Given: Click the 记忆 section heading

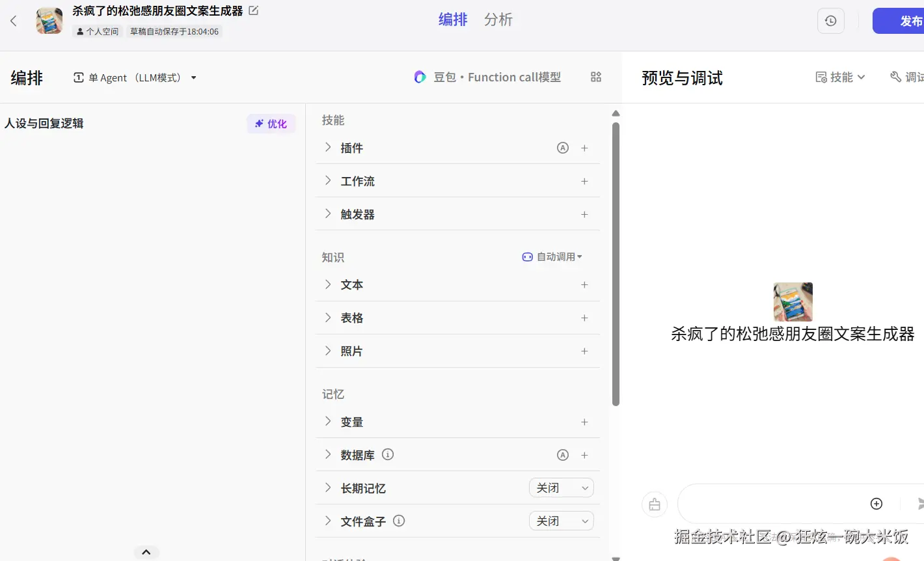Looking at the screenshot, I should 333,394.
